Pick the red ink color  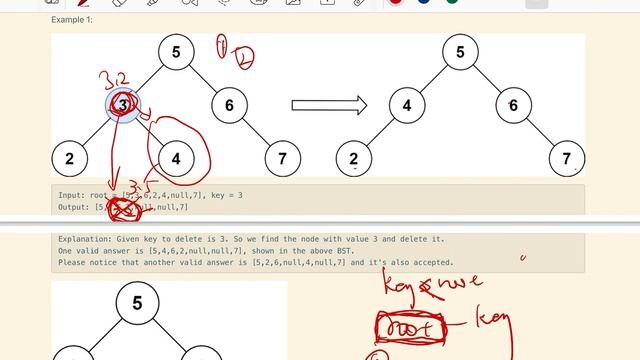point(395,2)
